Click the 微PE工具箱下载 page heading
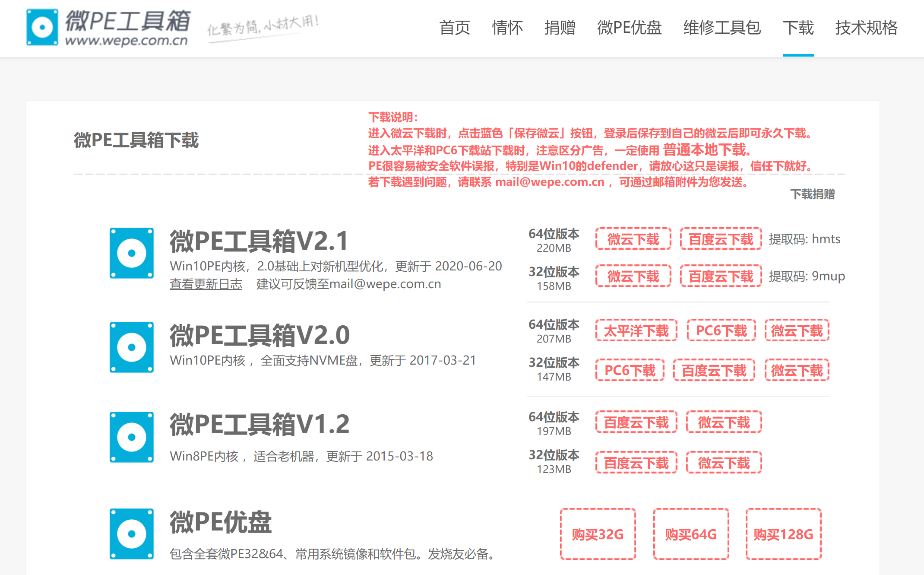The height and width of the screenshot is (575, 924). click(x=136, y=140)
